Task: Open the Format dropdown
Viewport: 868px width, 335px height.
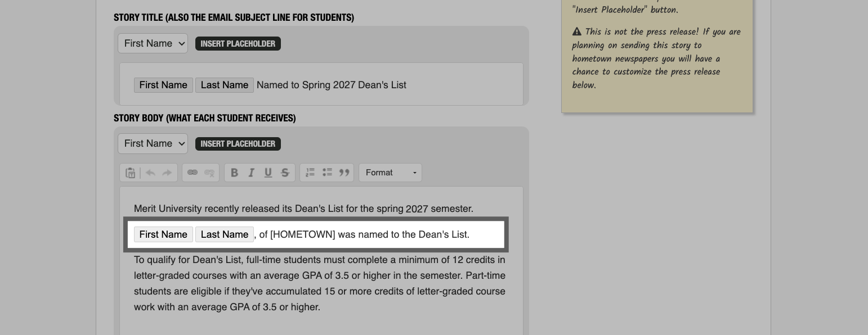Action: [x=390, y=173]
